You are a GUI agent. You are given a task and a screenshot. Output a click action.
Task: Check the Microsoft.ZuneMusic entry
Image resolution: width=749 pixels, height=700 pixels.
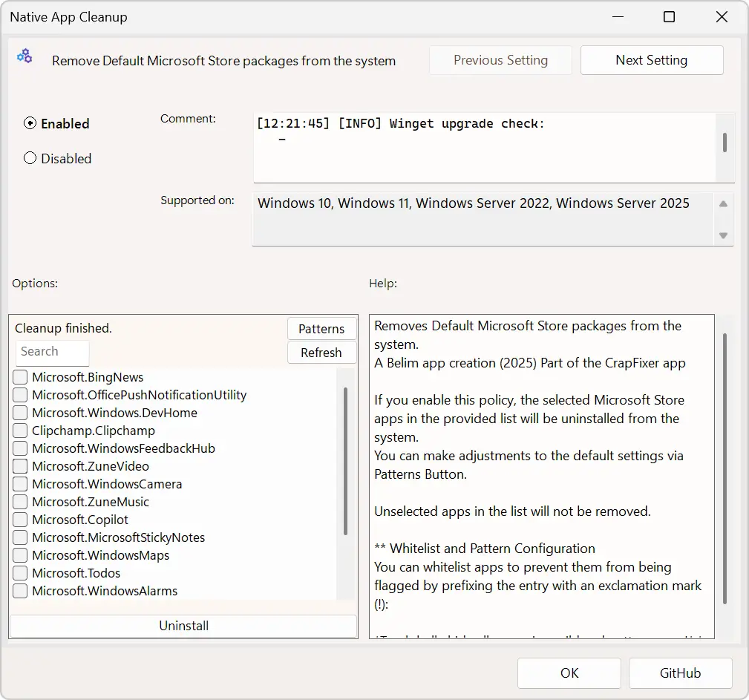(20, 502)
